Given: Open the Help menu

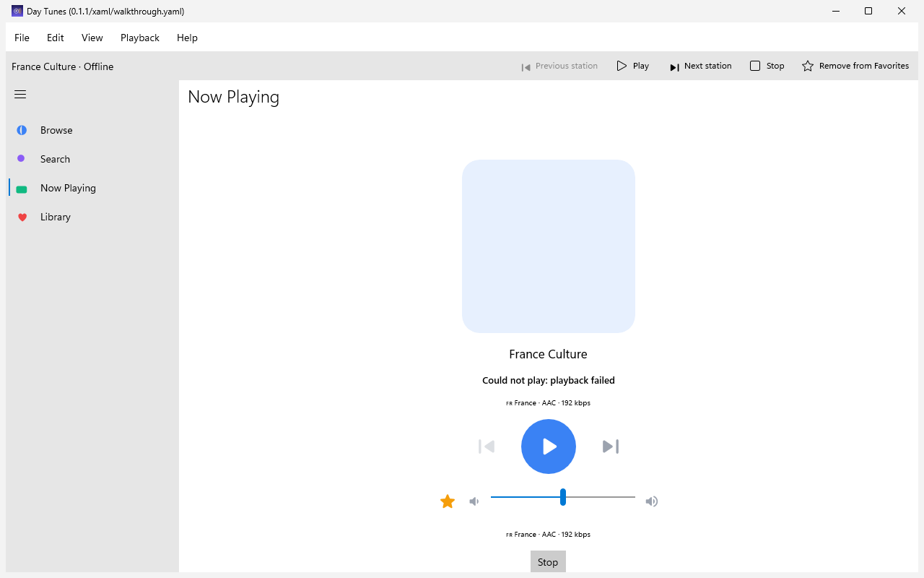Looking at the screenshot, I should 187,38.
